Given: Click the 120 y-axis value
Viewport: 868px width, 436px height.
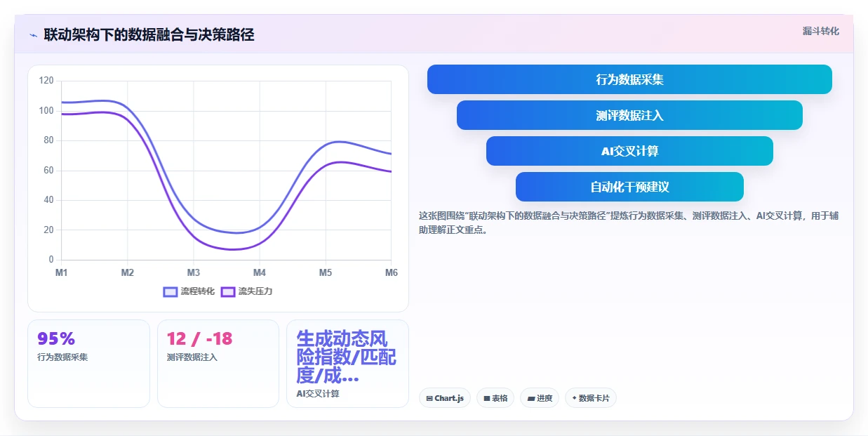Looking at the screenshot, I should pos(46,81).
